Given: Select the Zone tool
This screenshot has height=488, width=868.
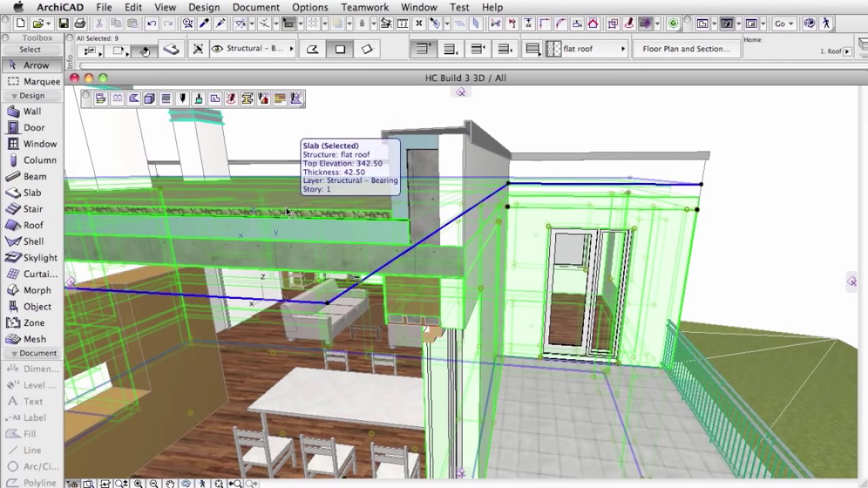Looking at the screenshot, I should [32, 323].
